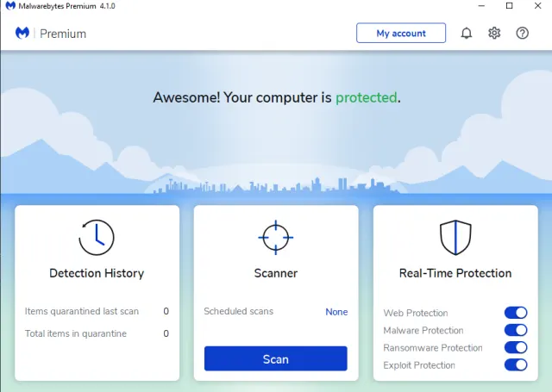Open the notifications bell icon
This screenshot has height=392, width=552.
[x=467, y=34]
